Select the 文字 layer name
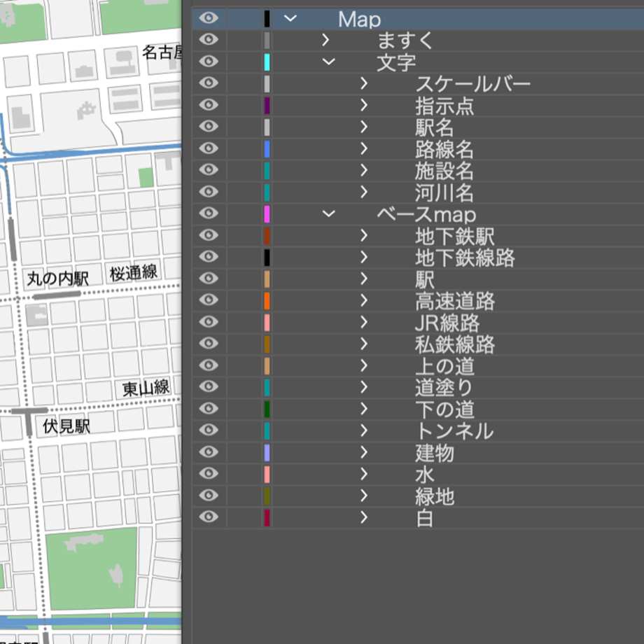 point(396,62)
